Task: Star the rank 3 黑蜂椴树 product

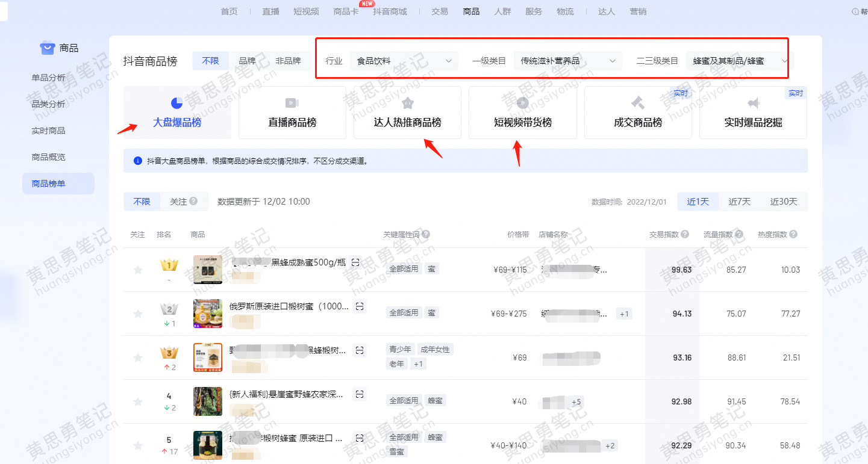Action: [x=138, y=358]
